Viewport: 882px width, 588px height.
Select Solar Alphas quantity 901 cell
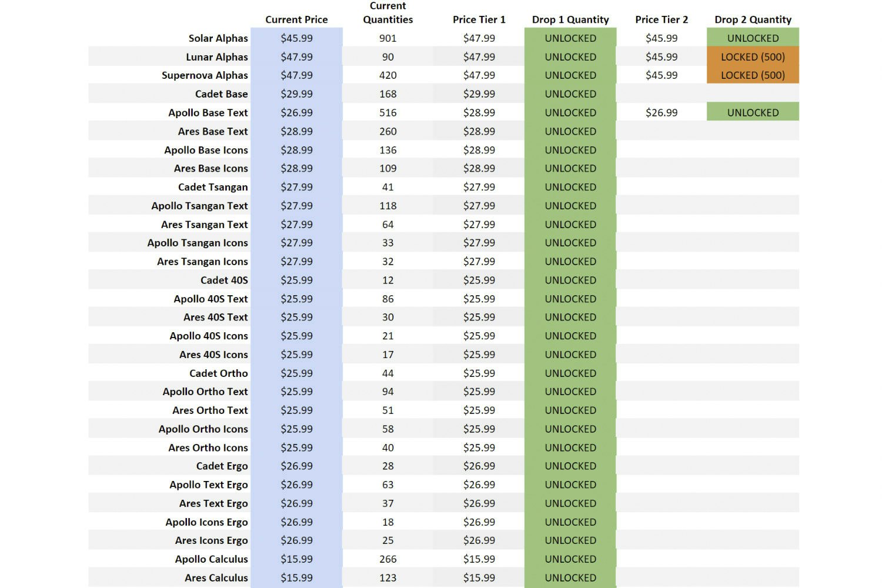click(388, 38)
